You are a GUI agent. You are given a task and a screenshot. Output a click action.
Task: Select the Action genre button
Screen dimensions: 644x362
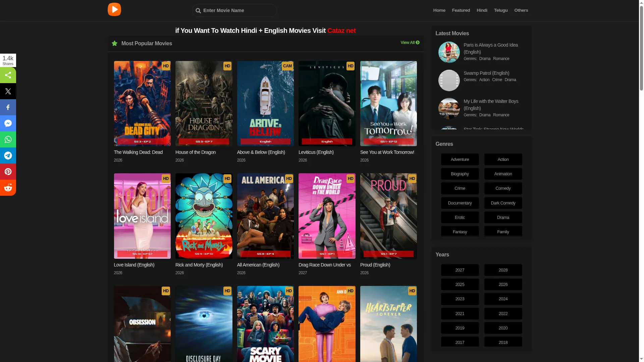point(503,160)
